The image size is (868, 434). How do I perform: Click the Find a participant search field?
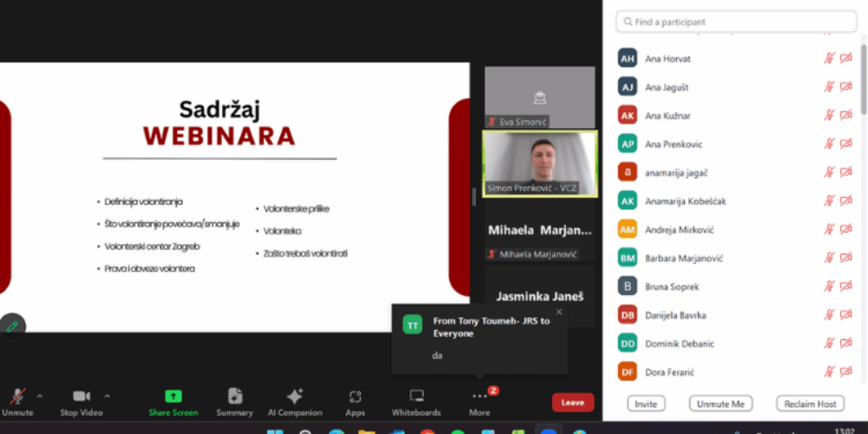(x=736, y=22)
